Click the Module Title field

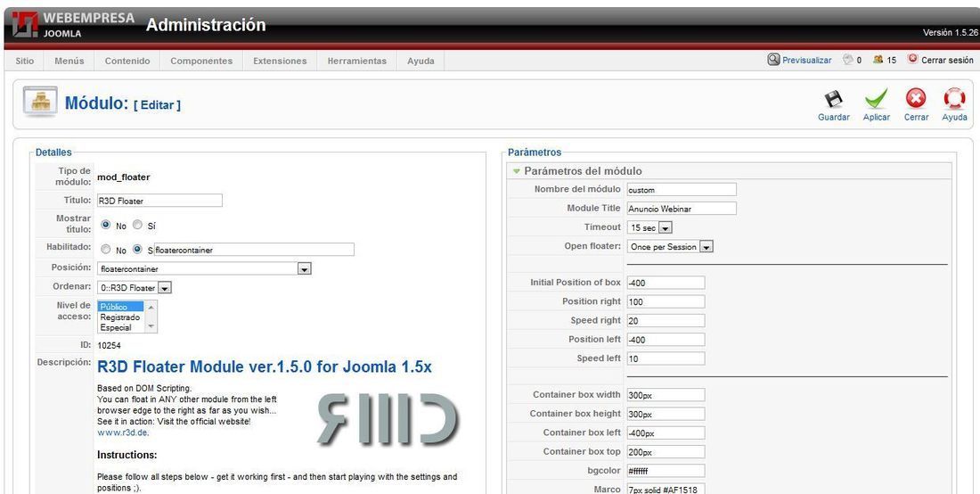click(x=682, y=209)
